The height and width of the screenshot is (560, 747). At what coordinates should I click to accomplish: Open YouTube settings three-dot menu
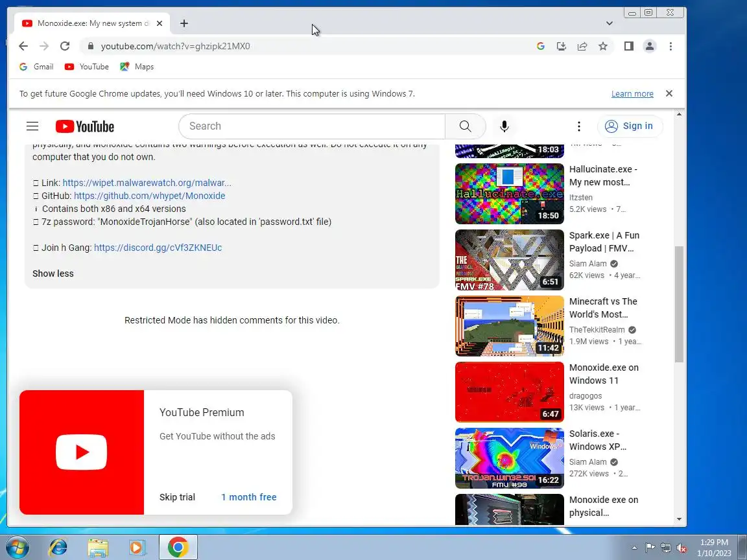point(579,126)
